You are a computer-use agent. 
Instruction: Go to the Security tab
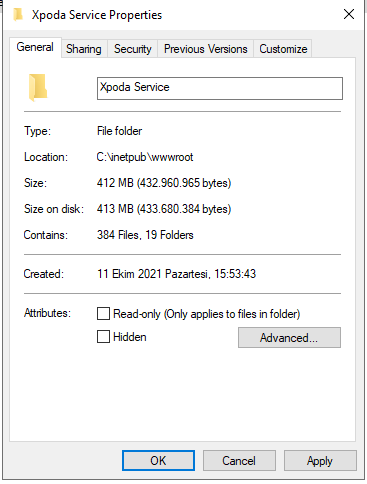[133, 49]
